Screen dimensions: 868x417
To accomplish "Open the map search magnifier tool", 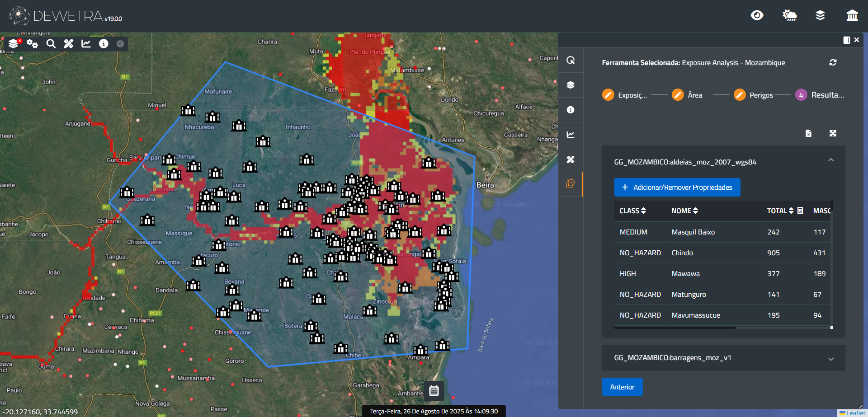I will click(x=51, y=44).
